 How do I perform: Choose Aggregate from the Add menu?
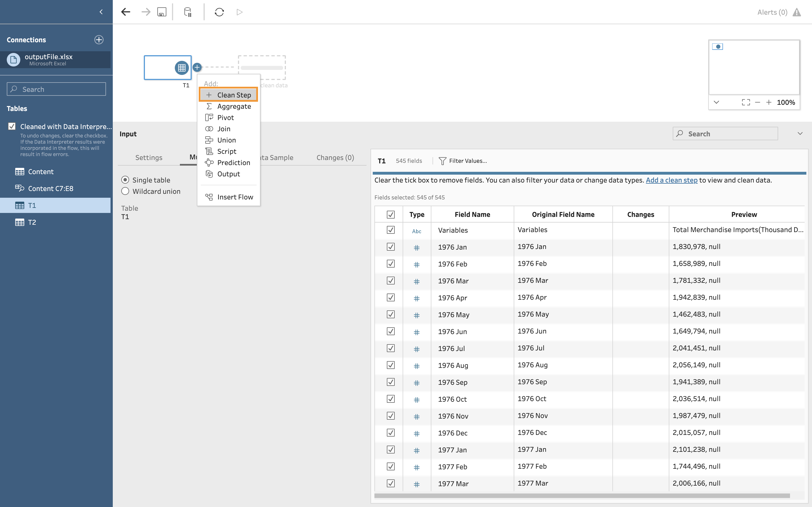coord(234,106)
